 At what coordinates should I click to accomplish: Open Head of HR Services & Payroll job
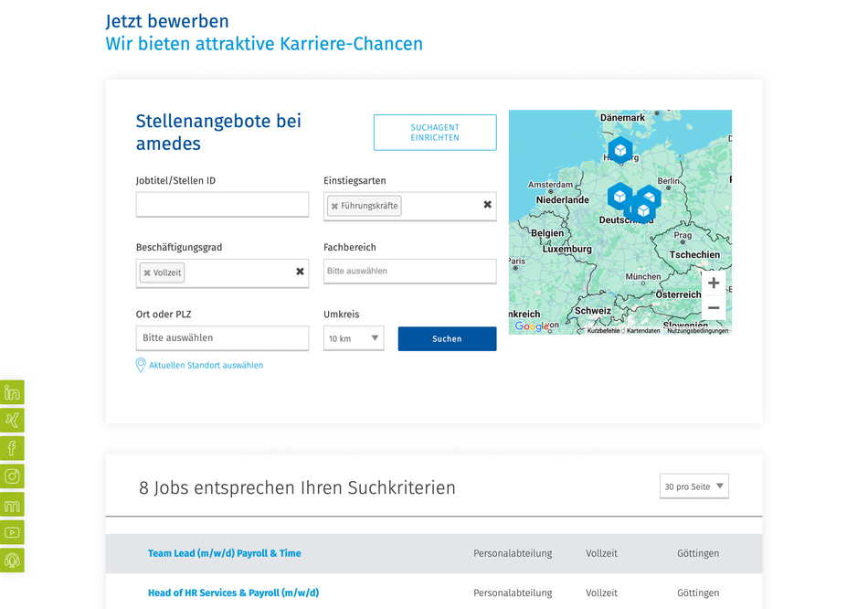point(233,593)
